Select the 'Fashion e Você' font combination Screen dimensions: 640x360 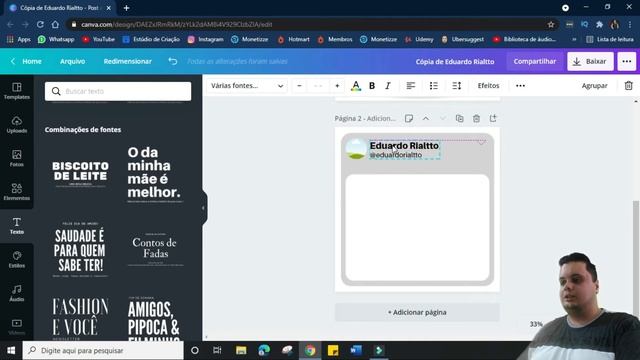click(80, 318)
